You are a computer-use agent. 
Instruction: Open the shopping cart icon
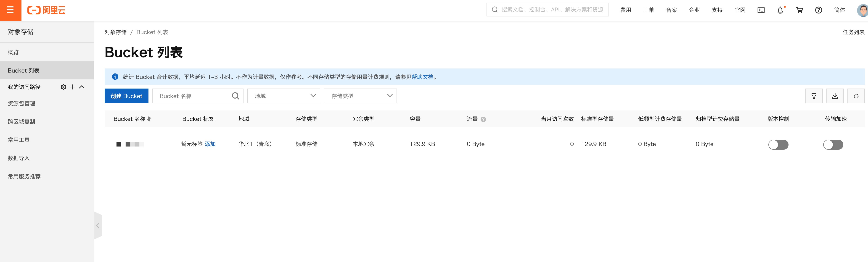[799, 10]
